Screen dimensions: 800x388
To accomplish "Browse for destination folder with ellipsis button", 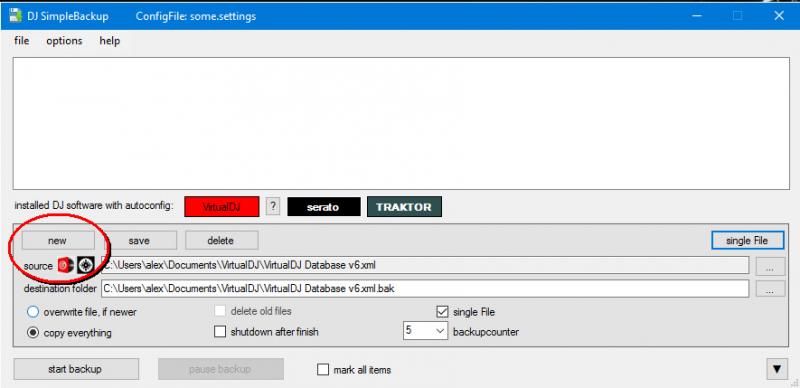I will [770, 288].
